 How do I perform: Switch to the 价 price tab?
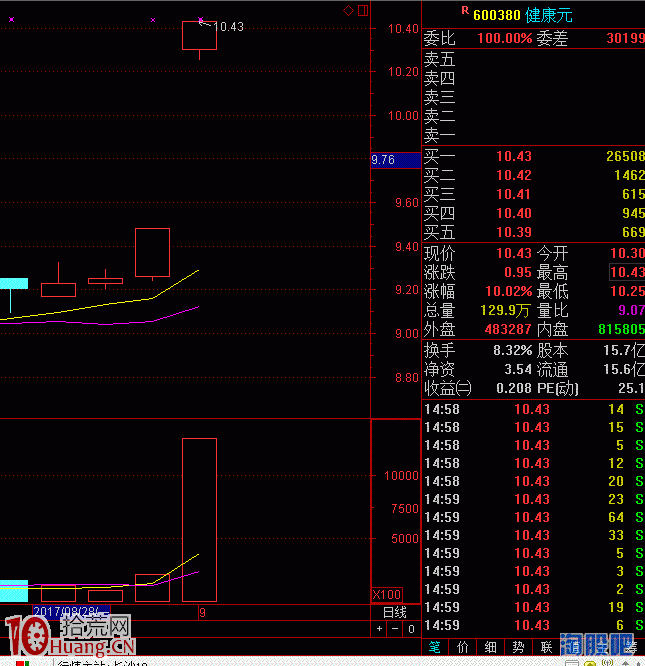click(462, 647)
